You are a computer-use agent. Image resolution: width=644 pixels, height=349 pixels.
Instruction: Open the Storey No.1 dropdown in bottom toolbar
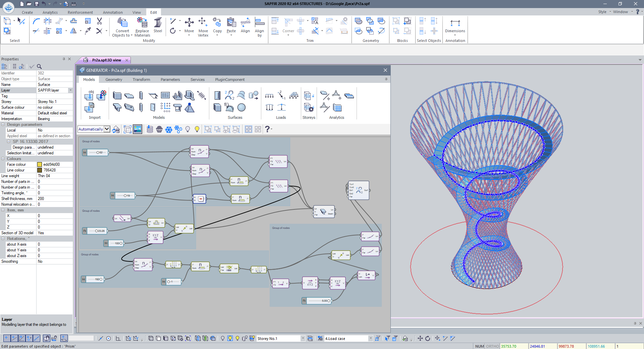click(303, 339)
